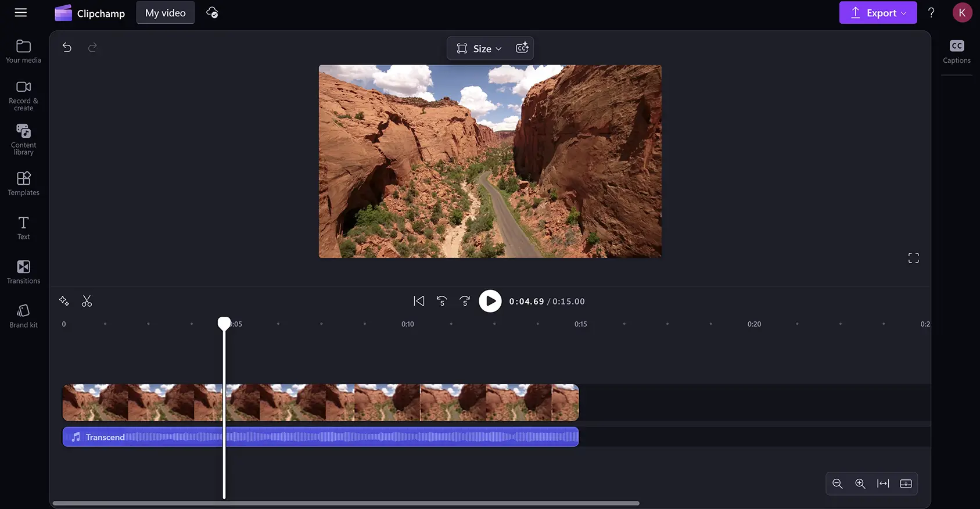Open the Templates panel

coord(24,184)
